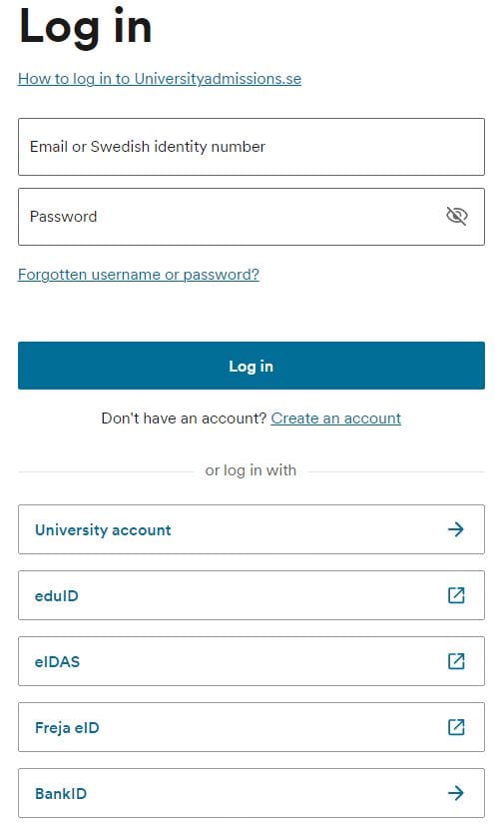Click the Log in page heading

click(85, 26)
